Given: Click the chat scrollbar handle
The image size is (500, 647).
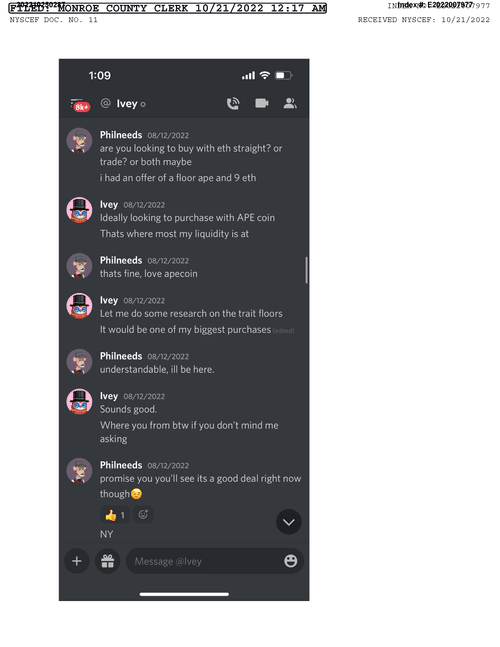Looking at the screenshot, I should pyautogui.click(x=306, y=270).
